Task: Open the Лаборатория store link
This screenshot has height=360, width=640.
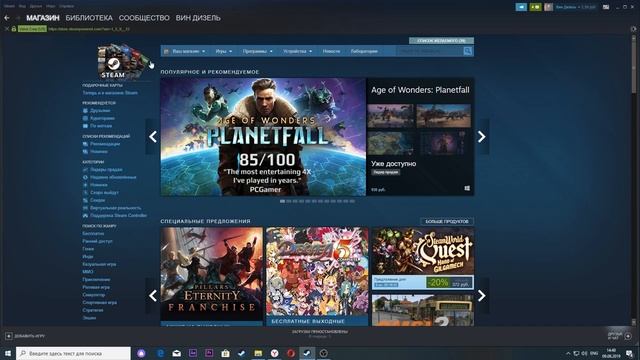Action: 364,51
